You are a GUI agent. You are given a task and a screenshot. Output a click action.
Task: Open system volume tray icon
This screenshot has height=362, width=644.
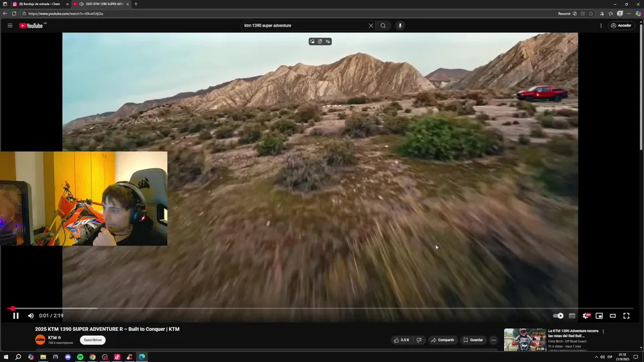click(x=602, y=357)
